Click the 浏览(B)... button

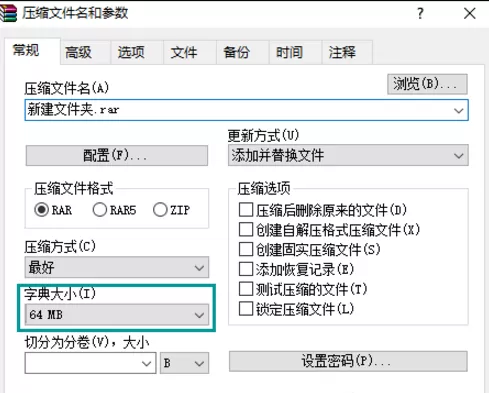(427, 84)
